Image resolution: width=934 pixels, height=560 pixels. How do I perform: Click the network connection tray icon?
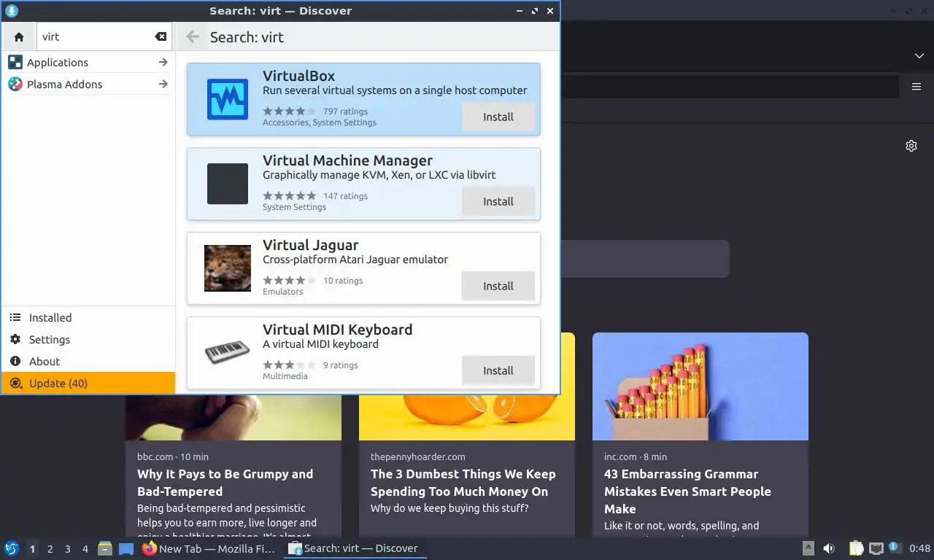pos(876,548)
